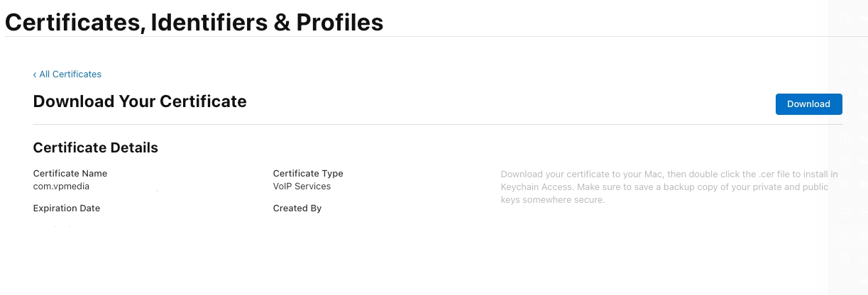Click the Certificate Details section heading
Viewport: 868px width, 295px height.
point(95,147)
